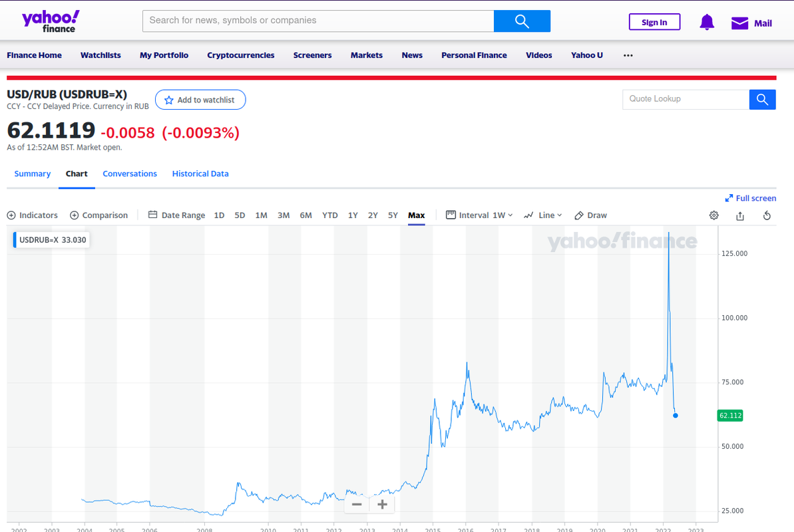Click the Date Range calendar icon
The image size is (794, 532).
click(152, 215)
